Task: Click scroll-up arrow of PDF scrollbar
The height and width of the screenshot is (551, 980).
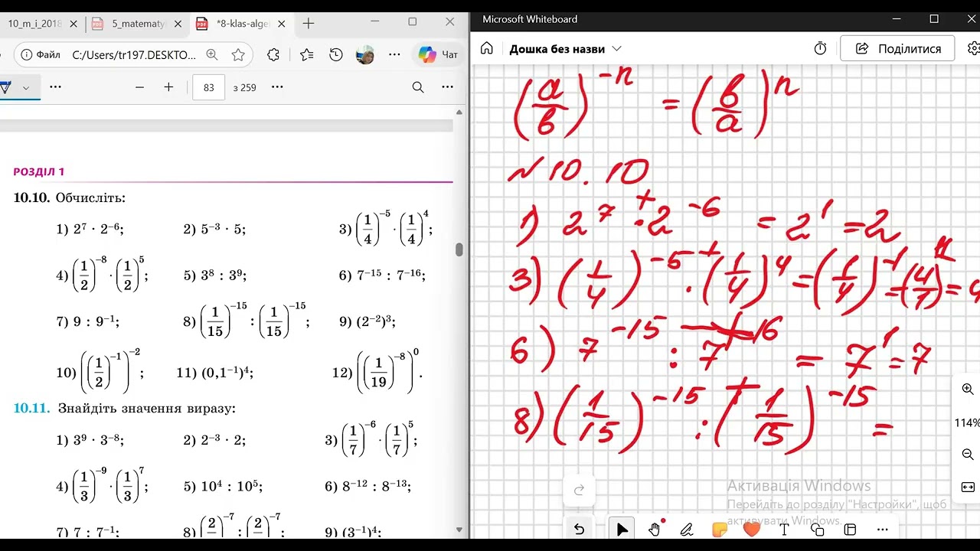Action: click(459, 112)
